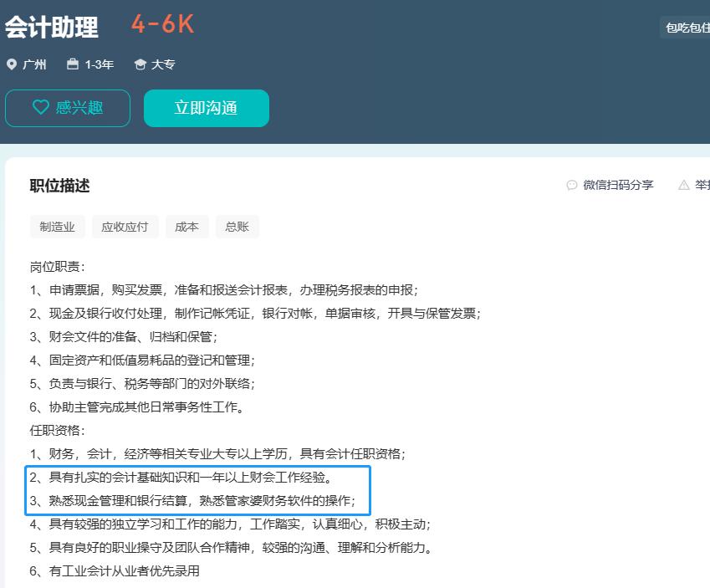Screen dimensions: 710x588
Task: Select the 总账 tag
Action: tap(238, 227)
